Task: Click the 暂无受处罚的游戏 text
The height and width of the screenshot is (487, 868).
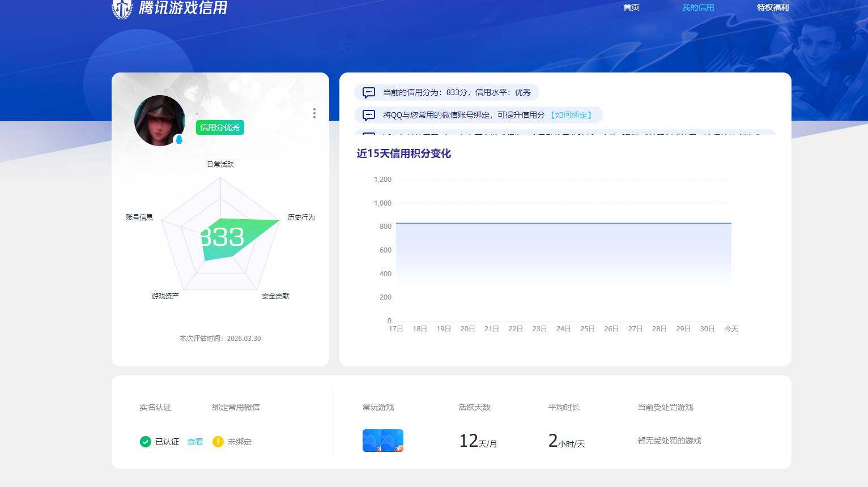Action: pyautogui.click(x=670, y=441)
